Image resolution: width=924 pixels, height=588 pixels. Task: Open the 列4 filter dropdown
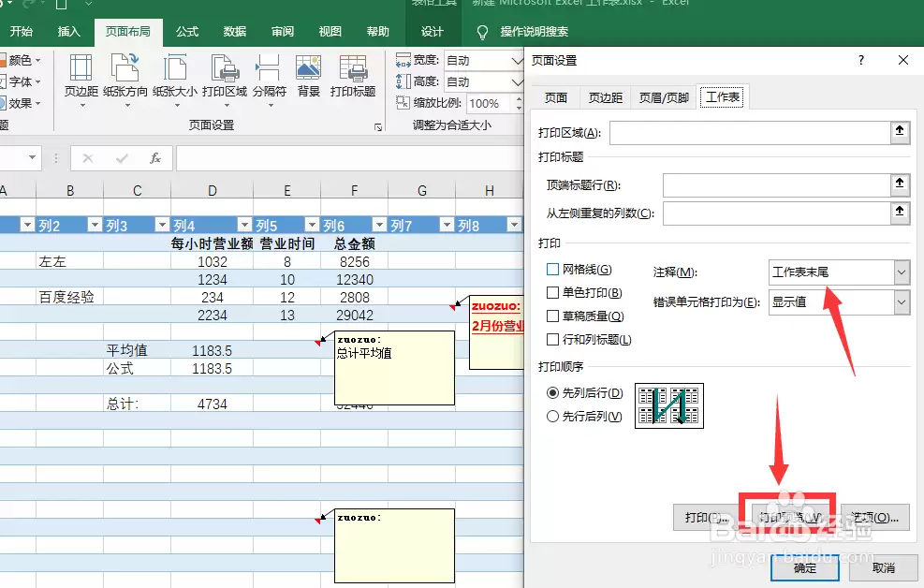coord(244,225)
